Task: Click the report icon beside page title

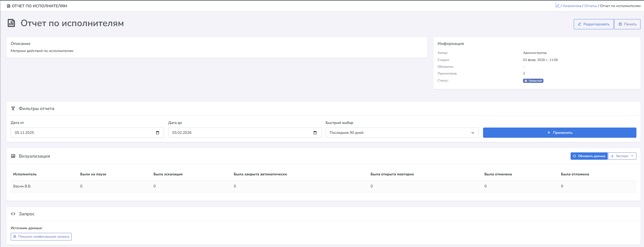Action: (x=11, y=23)
